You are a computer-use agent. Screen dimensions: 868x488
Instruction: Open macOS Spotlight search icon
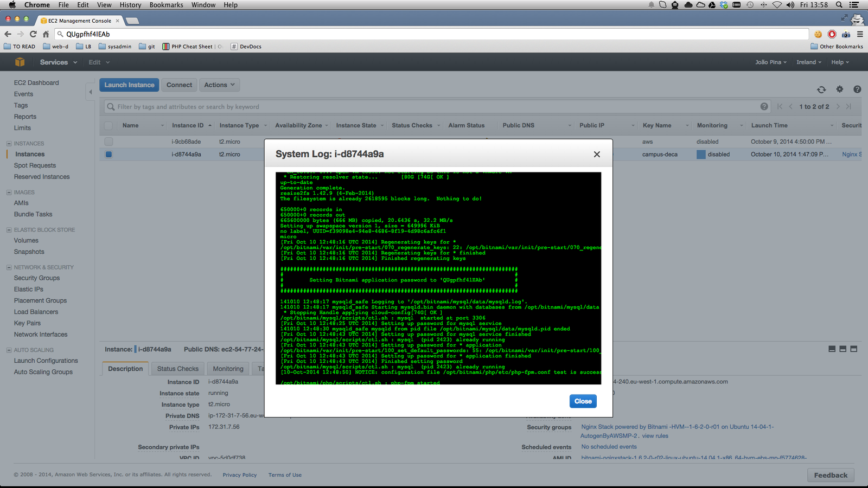pos(839,5)
